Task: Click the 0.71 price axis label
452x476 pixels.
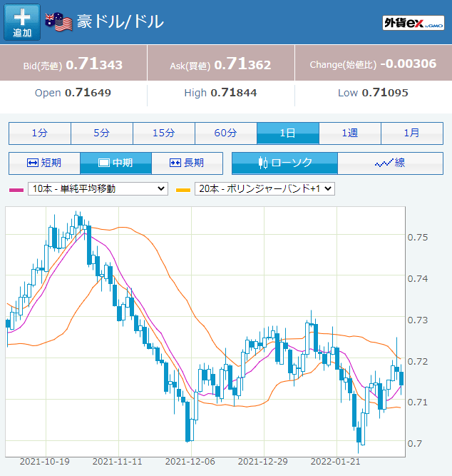Action: (x=418, y=402)
